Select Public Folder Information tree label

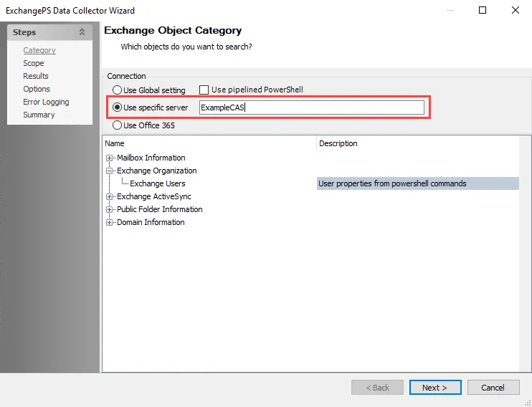pyautogui.click(x=159, y=209)
